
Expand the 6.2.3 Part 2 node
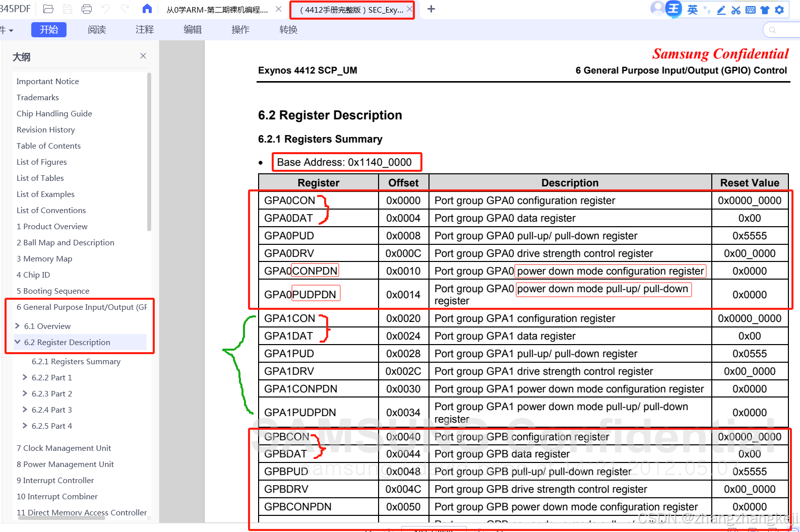coord(25,393)
